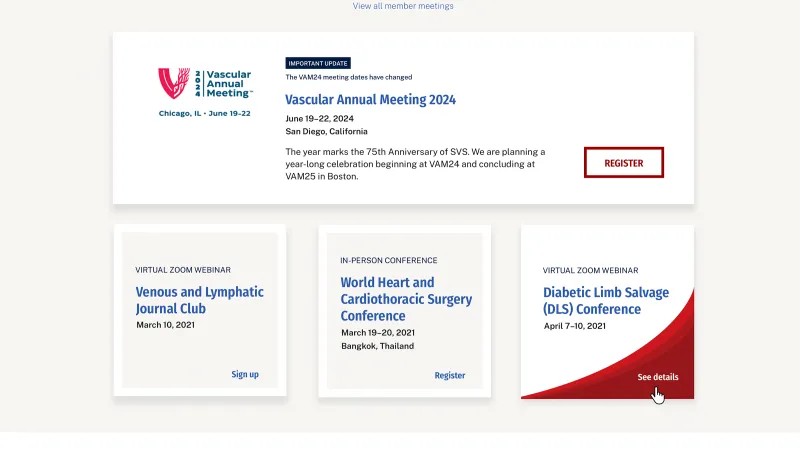Image resolution: width=800 pixels, height=450 pixels.
Task: Click the text 'The VAM24 meeting dates have changed'
Action: click(348, 77)
